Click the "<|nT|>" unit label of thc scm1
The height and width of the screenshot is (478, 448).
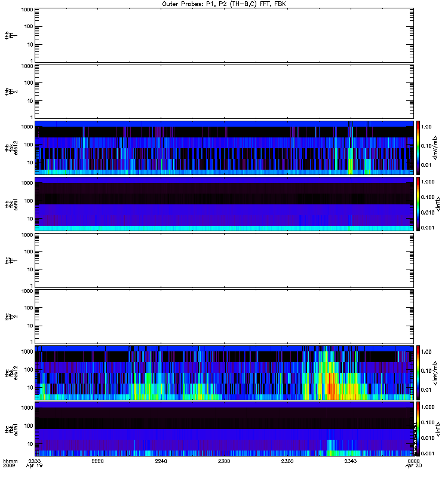[x=438, y=429]
